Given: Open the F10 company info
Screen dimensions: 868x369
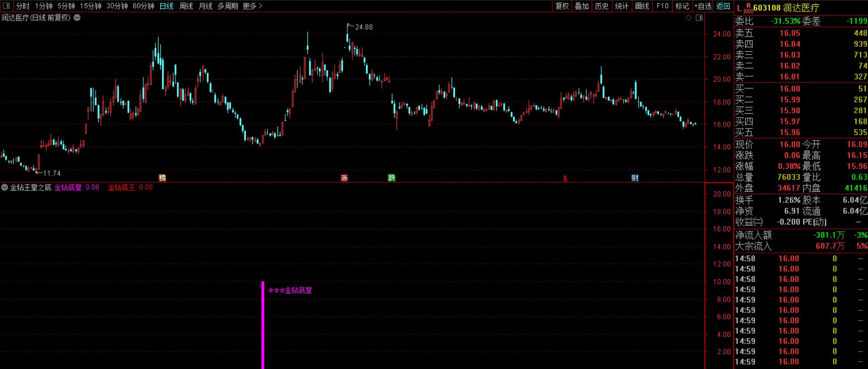Looking at the screenshot, I should click(662, 6).
